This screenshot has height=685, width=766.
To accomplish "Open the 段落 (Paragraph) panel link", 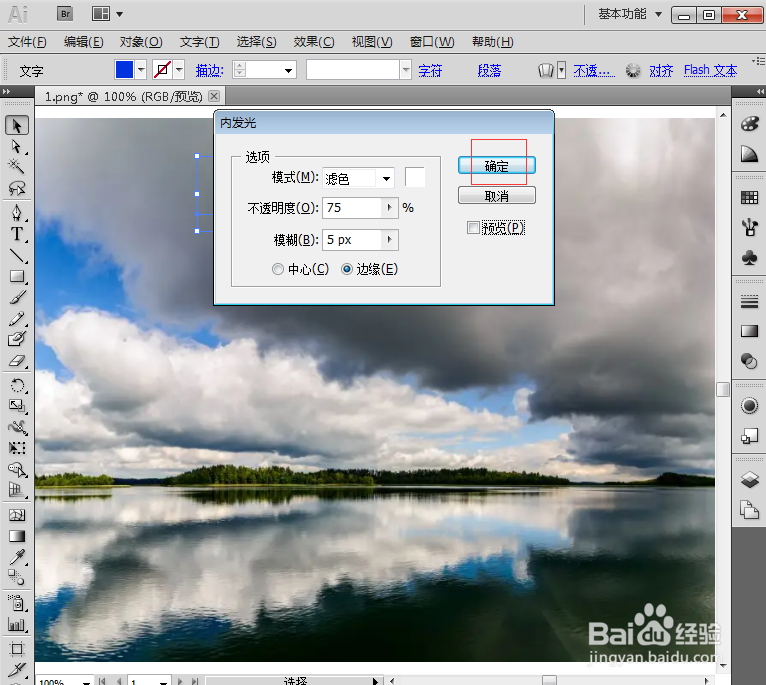I will (x=489, y=71).
